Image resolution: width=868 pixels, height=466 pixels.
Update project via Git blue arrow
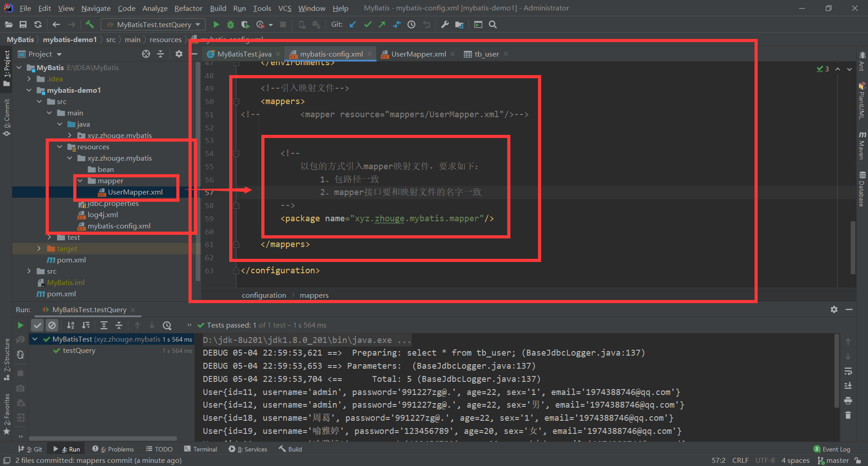coord(353,24)
